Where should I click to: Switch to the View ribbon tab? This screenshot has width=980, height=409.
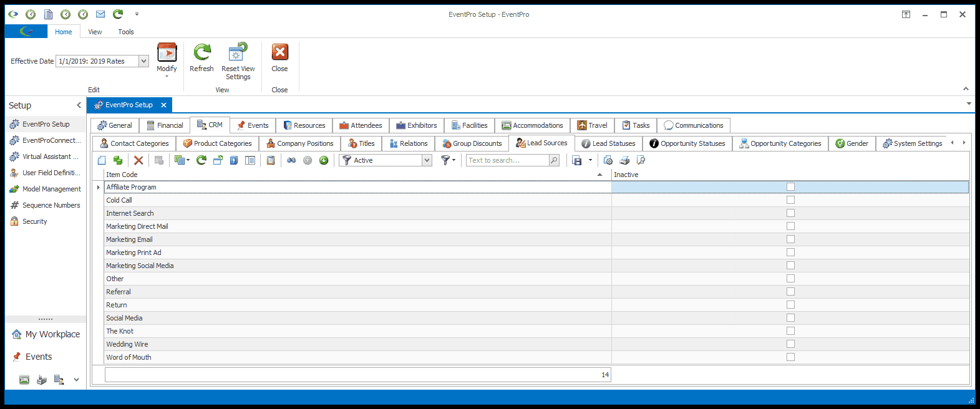tap(95, 32)
